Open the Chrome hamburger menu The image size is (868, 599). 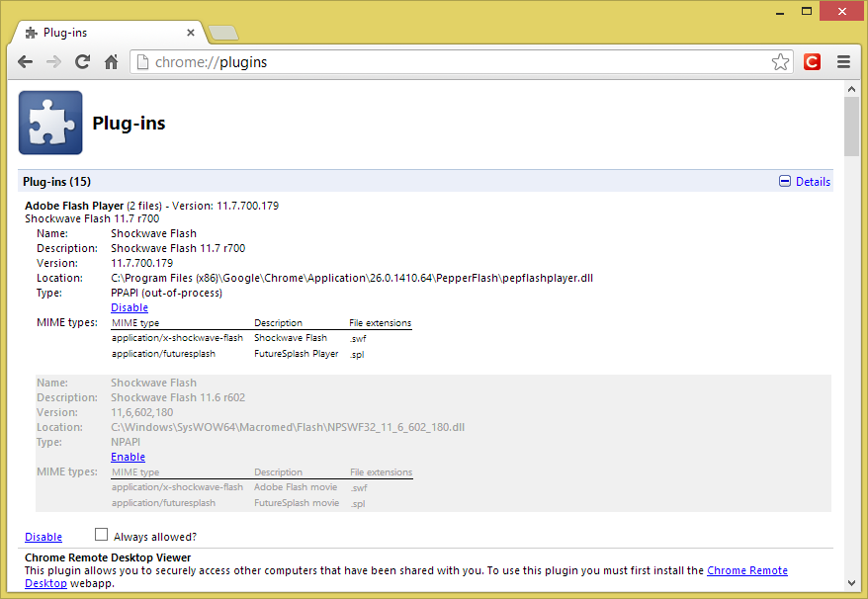click(843, 62)
